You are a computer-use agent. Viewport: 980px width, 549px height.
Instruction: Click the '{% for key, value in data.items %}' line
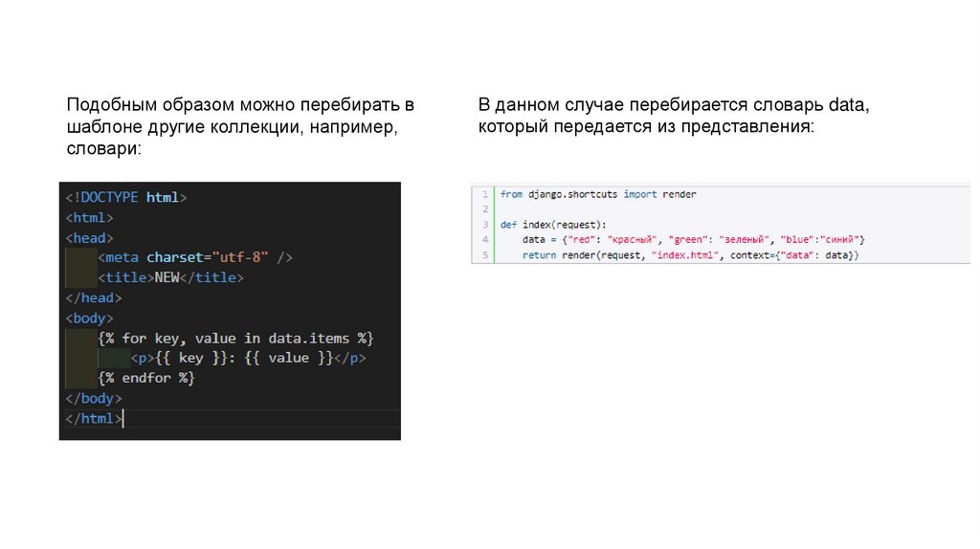[235, 339]
